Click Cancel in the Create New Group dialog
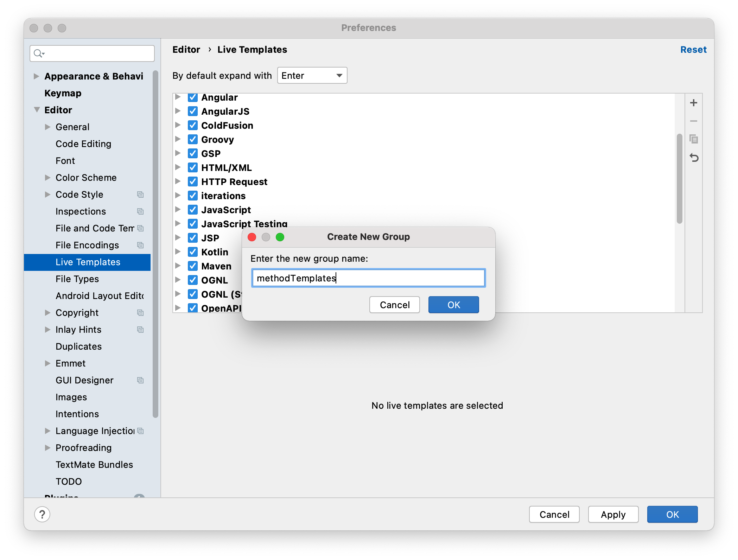Image resolution: width=738 pixels, height=560 pixels. [x=395, y=305]
